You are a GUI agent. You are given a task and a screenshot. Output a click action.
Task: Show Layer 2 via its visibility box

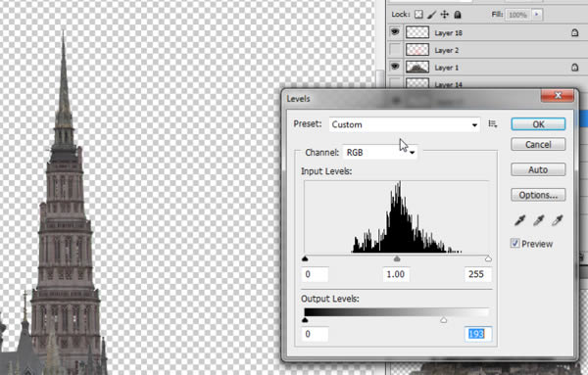click(395, 50)
